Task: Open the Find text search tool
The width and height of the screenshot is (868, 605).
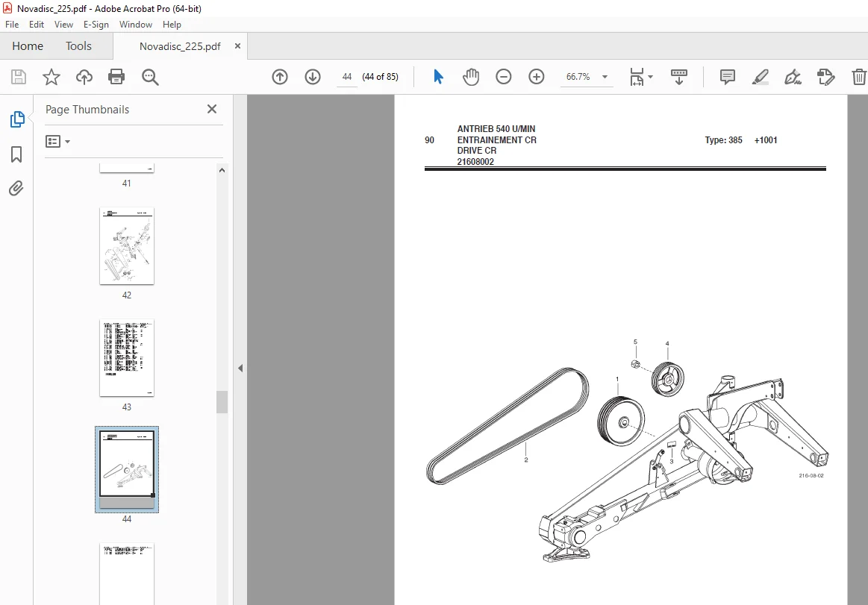Action: [x=150, y=77]
